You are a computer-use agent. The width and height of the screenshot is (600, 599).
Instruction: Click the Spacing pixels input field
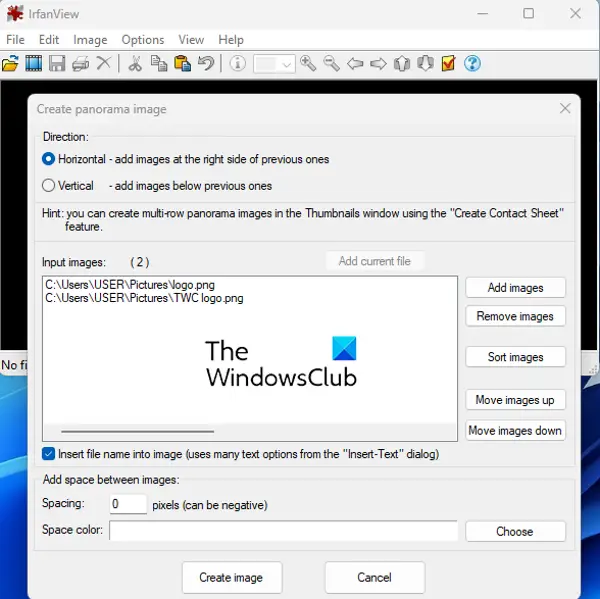pos(128,504)
